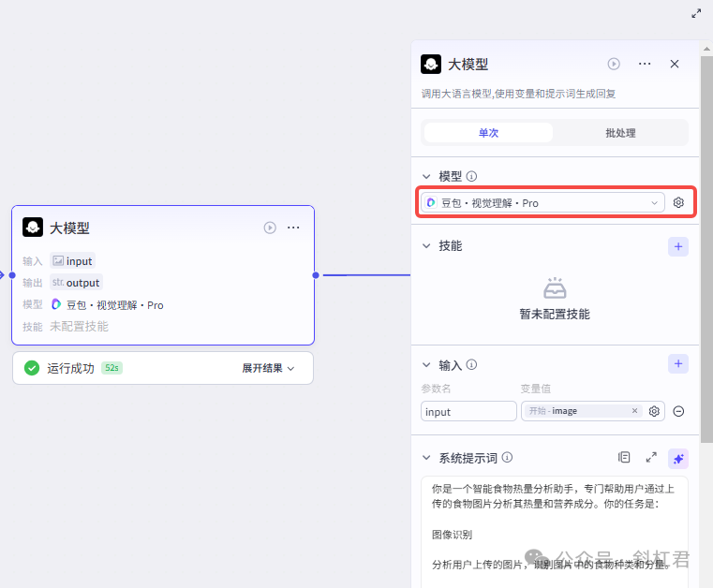713x588 pixels.
Task: Show info tooltip next to 系统提示词
Action: point(507,458)
